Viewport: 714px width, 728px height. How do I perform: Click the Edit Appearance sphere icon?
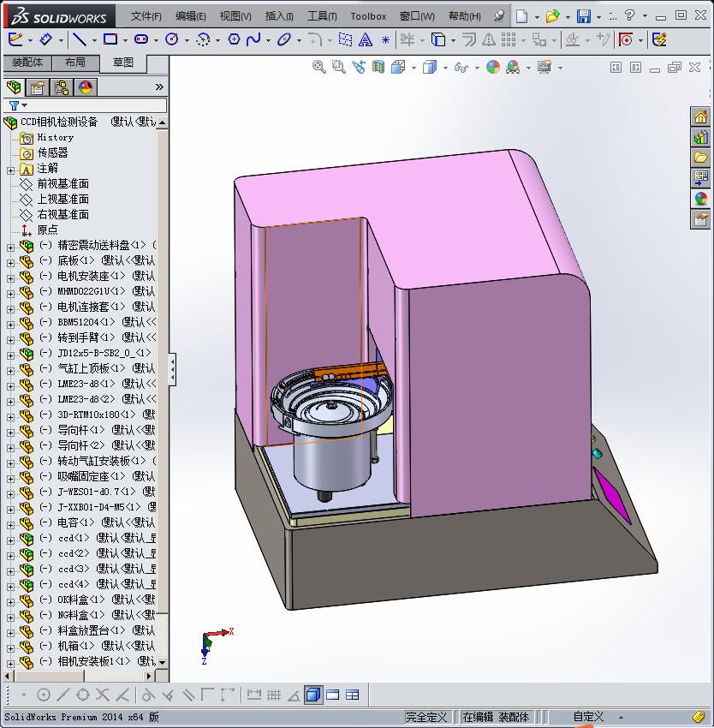(x=492, y=68)
